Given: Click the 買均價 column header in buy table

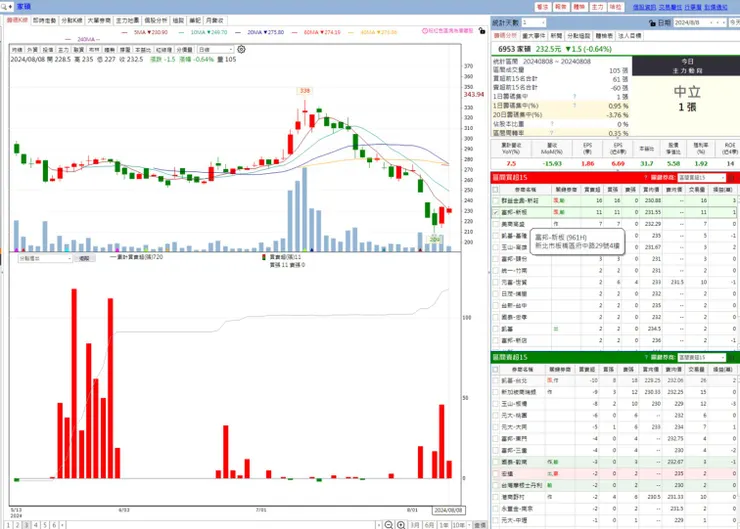Looking at the screenshot, I should (x=651, y=189).
